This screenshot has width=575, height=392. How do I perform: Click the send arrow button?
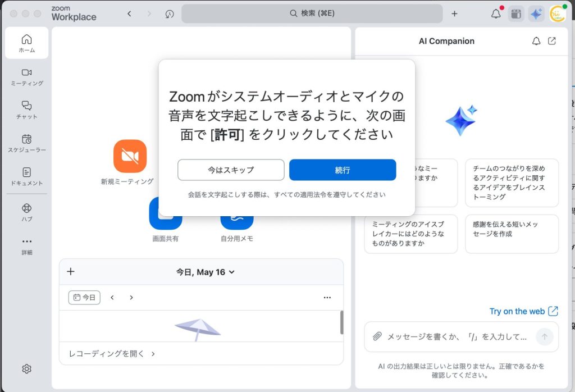(545, 336)
